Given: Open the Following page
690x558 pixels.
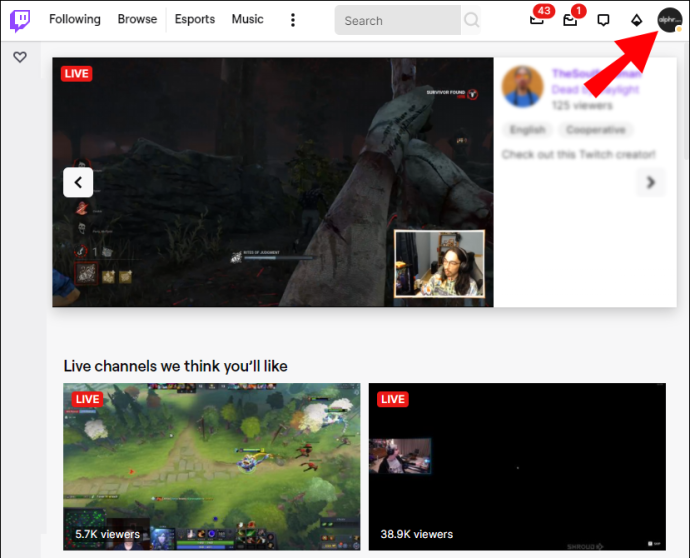Looking at the screenshot, I should 75,19.
